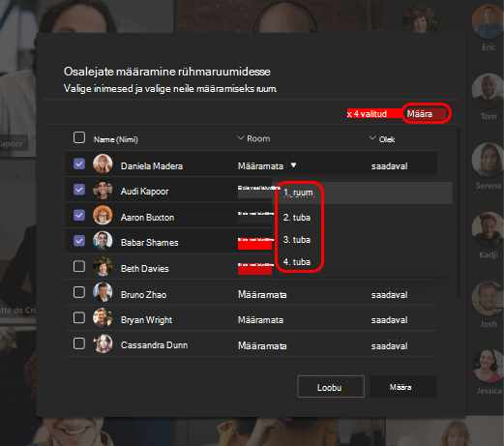Click Eric's avatar in meeting sidebar
This screenshot has width=504, height=446.
[489, 22]
